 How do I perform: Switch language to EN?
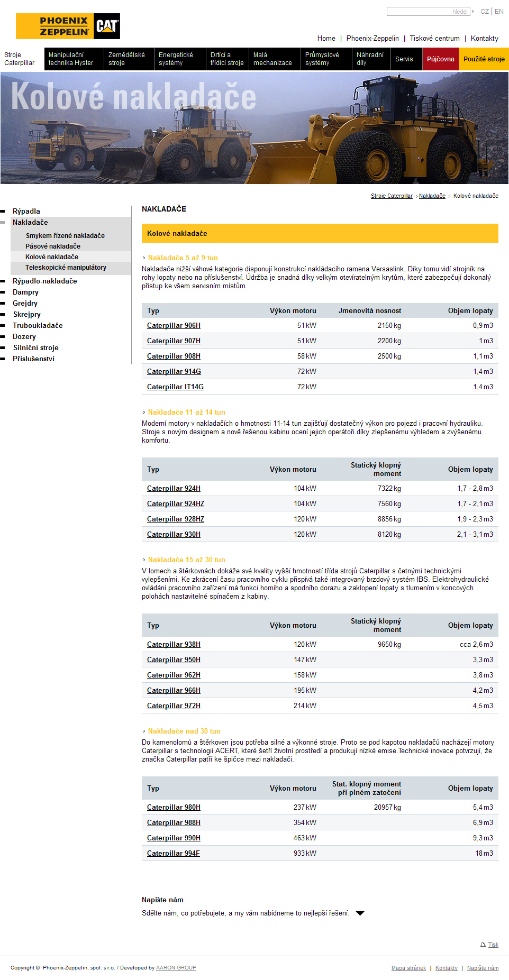tap(499, 11)
